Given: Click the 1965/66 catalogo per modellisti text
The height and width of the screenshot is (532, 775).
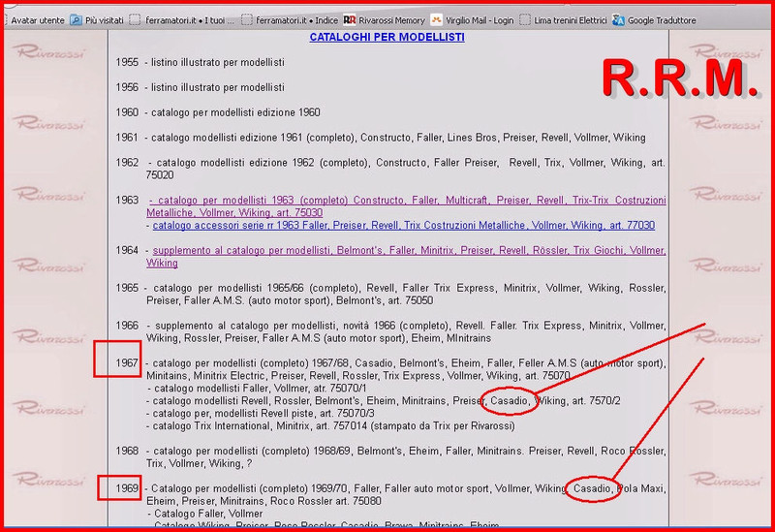Looking at the screenshot, I should pyautogui.click(x=405, y=295).
